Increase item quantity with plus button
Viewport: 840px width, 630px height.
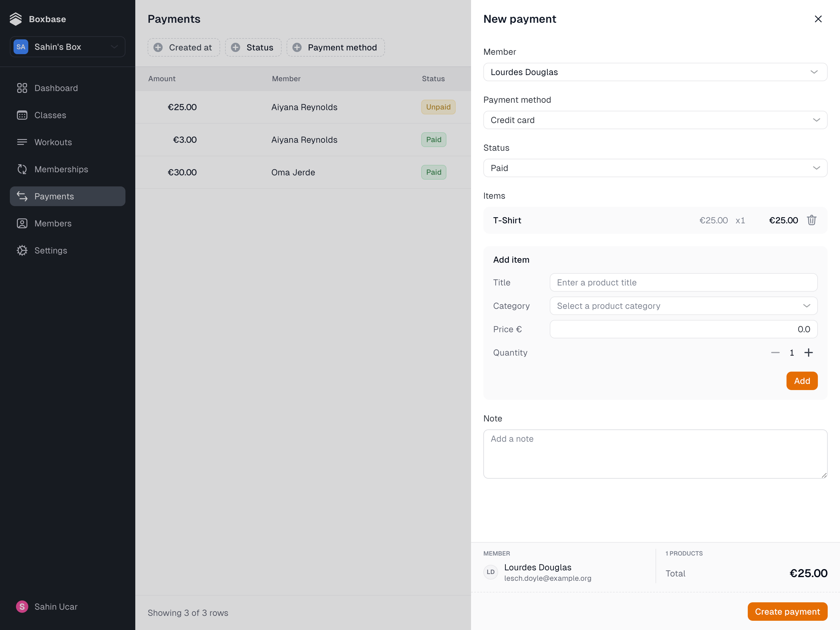coord(808,352)
